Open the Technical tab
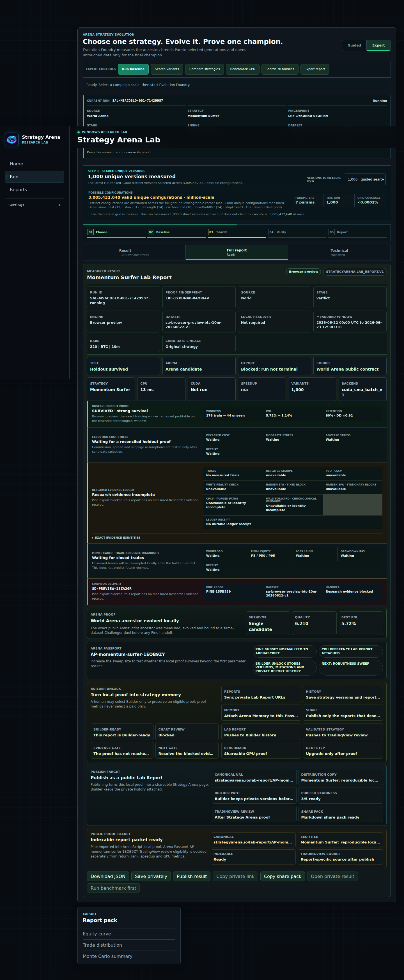 [x=339, y=253]
